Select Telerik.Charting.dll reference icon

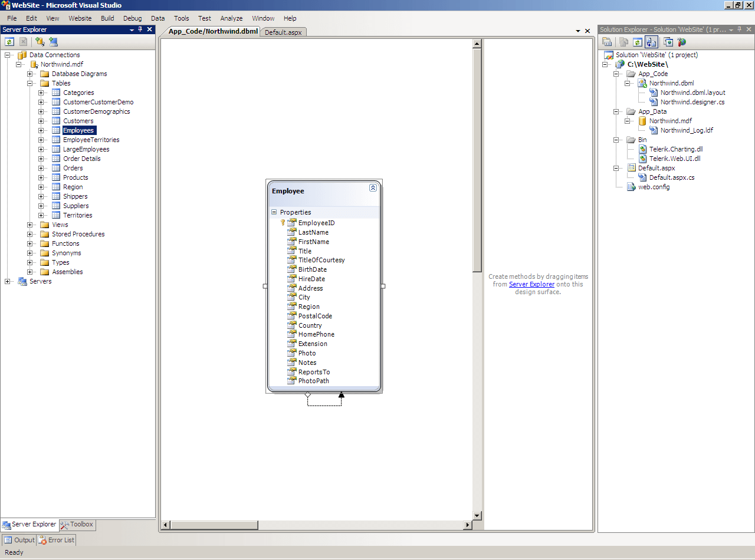tap(643, 149)
